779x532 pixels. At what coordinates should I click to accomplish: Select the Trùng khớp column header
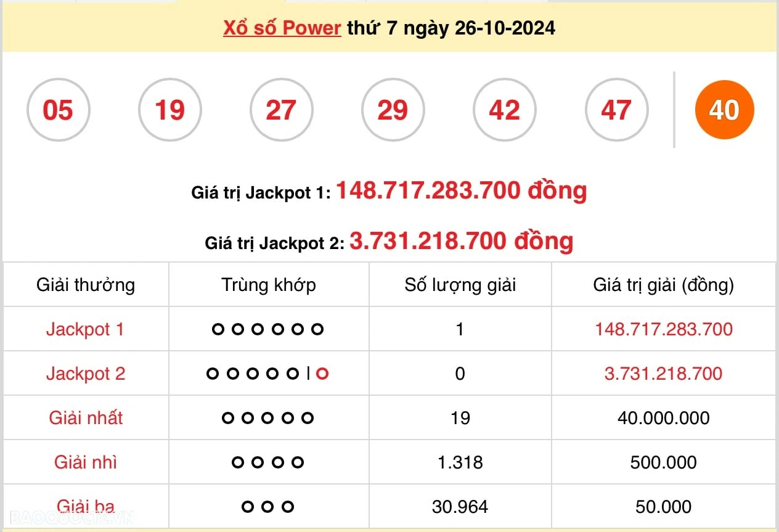(268, 285)
